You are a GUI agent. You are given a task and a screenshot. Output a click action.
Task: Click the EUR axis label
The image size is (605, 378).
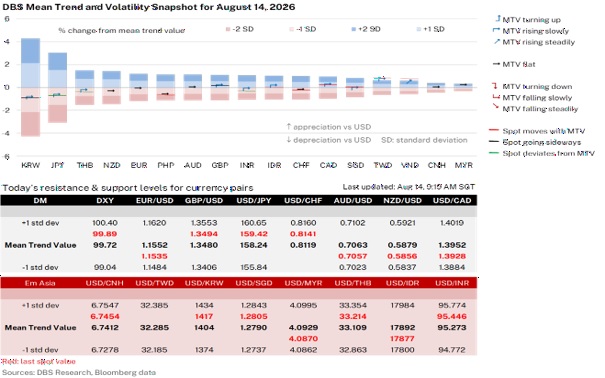click(x=139, y=165)
